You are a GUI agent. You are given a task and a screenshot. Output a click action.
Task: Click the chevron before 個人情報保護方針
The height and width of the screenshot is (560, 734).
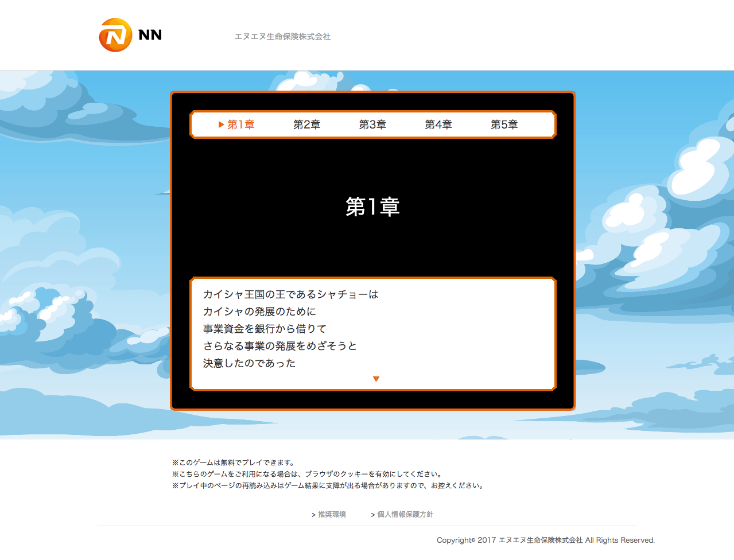[x=372, y=515]
